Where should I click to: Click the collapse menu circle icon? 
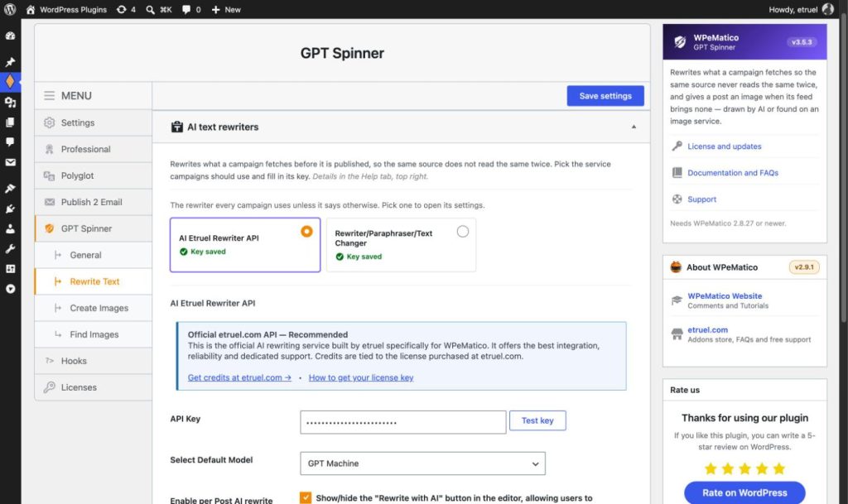10,289
